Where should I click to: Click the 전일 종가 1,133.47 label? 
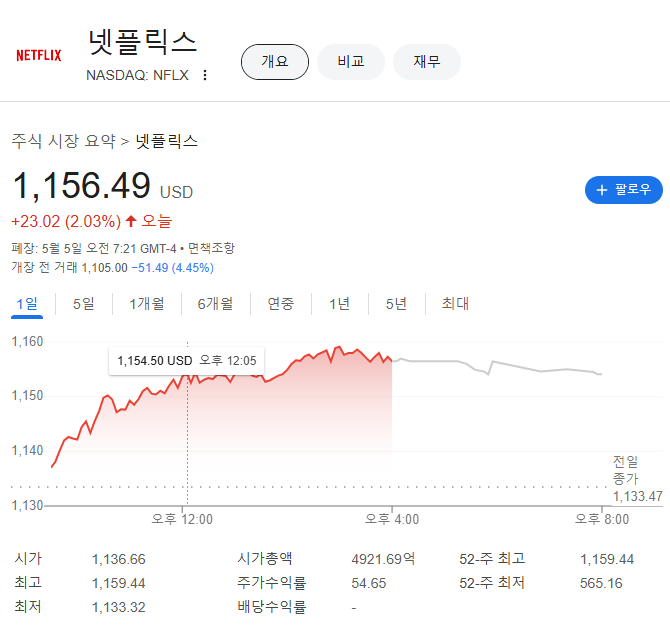[637, 479]
